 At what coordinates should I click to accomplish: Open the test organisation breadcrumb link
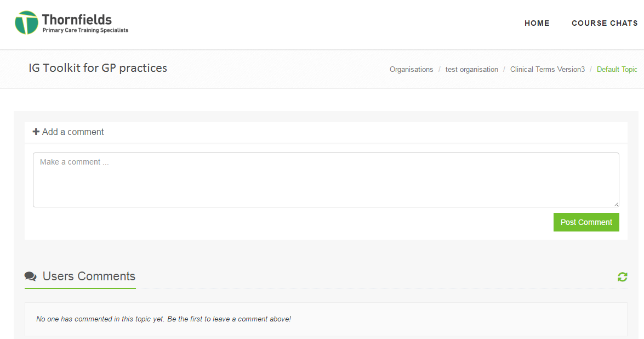[471, 70]
